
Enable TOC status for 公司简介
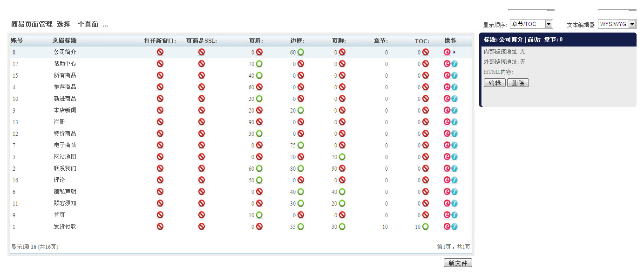[x=425, y=52]
